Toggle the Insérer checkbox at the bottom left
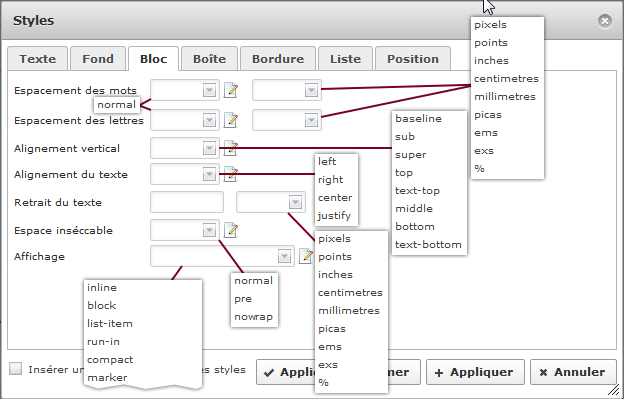Image resolution: width=624 pixels, height=399 pixels. click(x=16, y=369)
